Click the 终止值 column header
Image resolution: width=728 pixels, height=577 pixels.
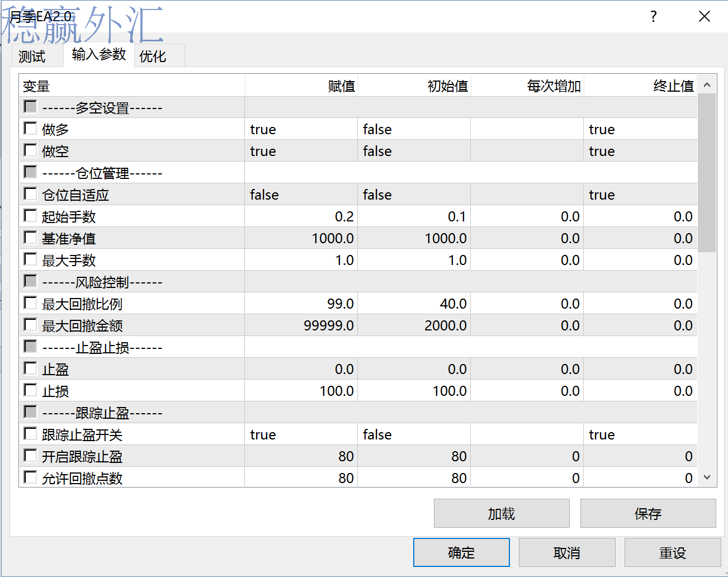[641, 86]
